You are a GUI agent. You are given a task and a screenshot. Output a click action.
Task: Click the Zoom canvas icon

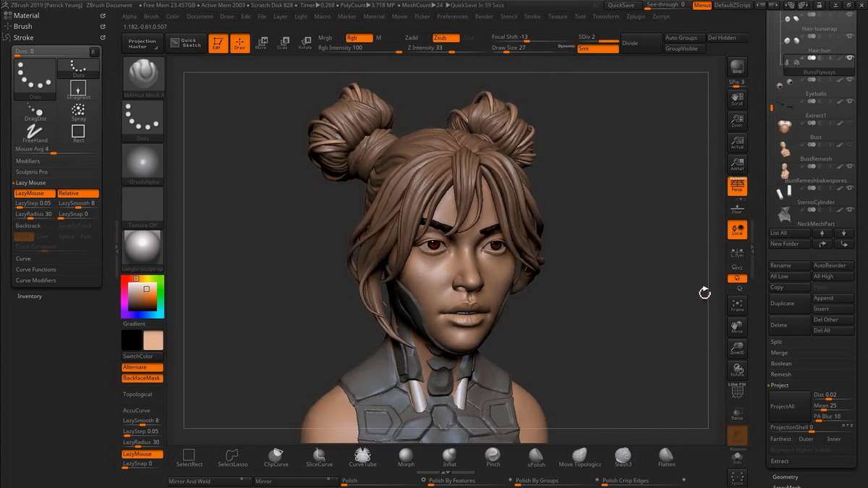coord(737,121)
